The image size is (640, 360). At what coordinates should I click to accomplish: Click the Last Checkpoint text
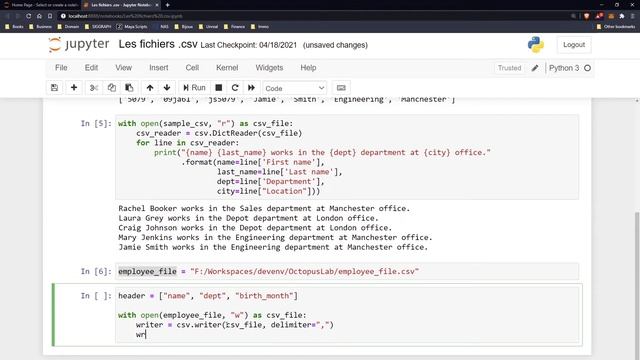click(249, 45)
